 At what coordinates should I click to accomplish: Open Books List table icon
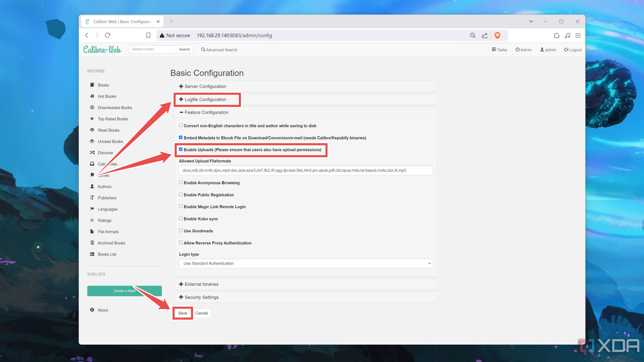click(x=92, y=254)
